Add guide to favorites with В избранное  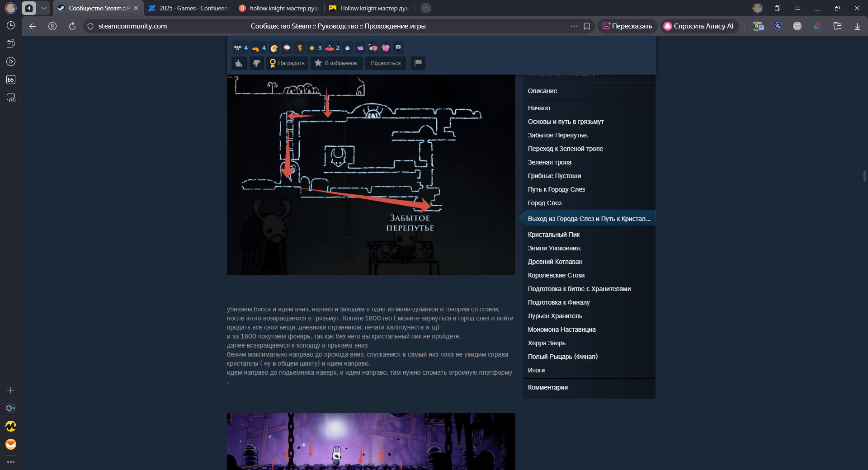pyautogui.click(x=336, y=63)
